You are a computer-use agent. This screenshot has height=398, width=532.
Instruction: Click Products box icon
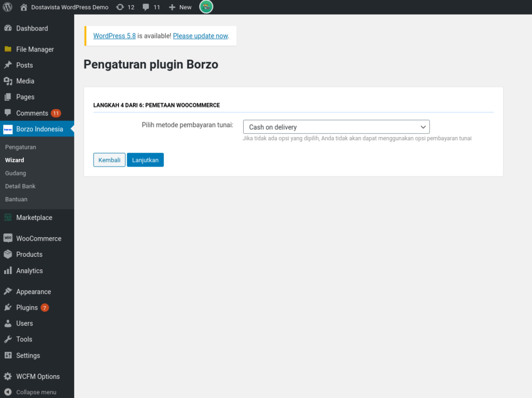[8, 254]
